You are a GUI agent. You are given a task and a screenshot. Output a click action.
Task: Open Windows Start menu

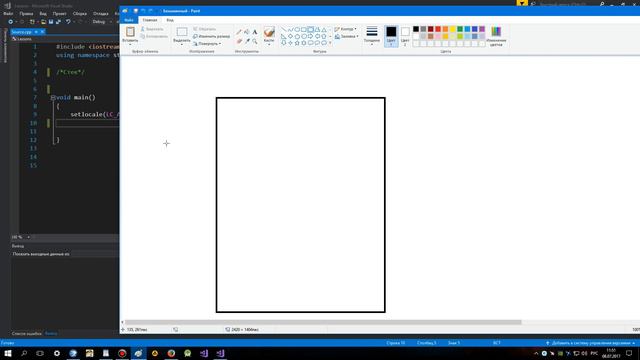(8, 353)
